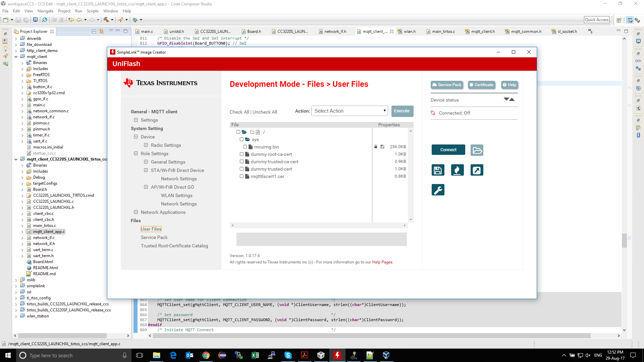Collapse the mqtt_client project tree
The image size is (644, 362).
[16, 57]
